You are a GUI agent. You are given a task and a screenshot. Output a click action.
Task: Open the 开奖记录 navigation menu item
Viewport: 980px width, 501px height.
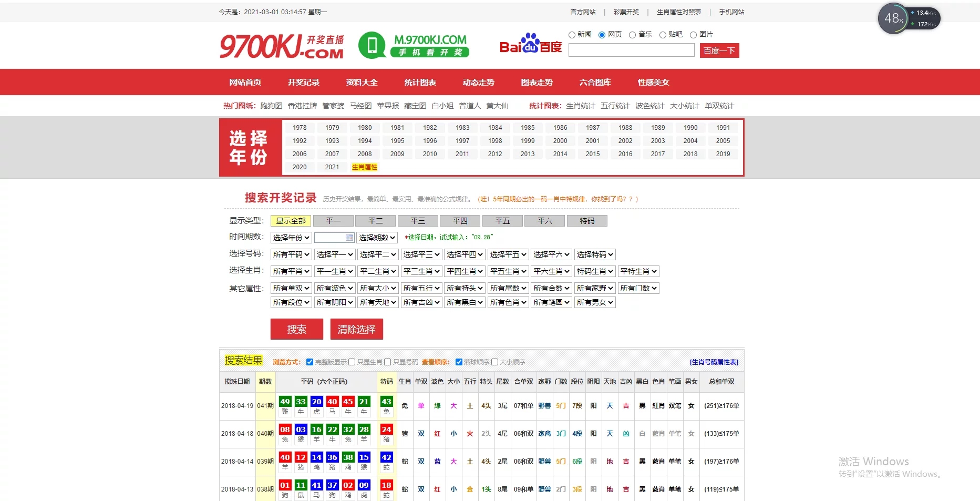[303, 82]
